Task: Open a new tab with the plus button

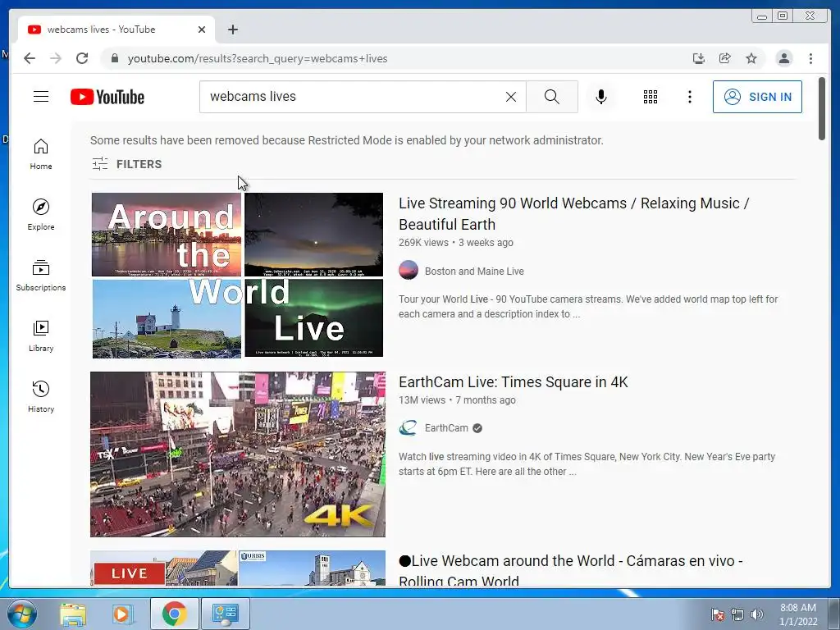Action: click(x=232, y=30)
